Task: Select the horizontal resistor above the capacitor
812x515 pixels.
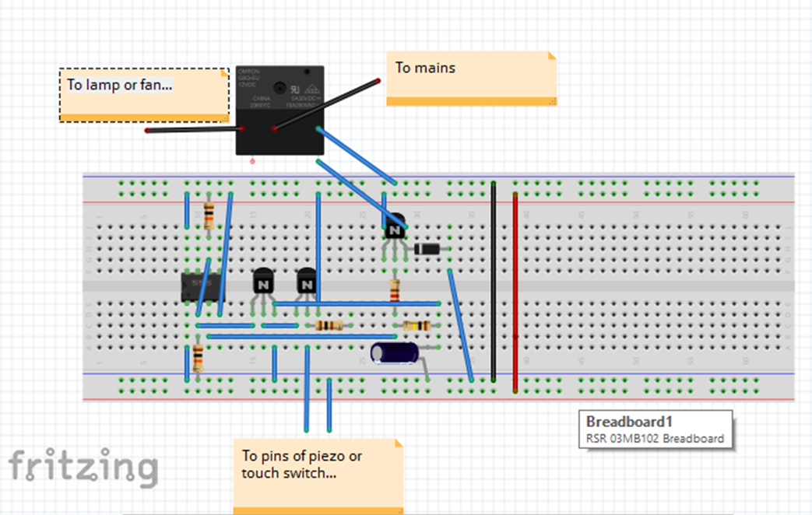Action: point(417,325)
